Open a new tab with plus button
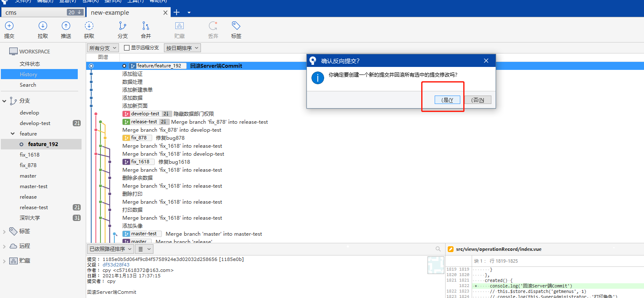644x298 pixels. (177, 12)
